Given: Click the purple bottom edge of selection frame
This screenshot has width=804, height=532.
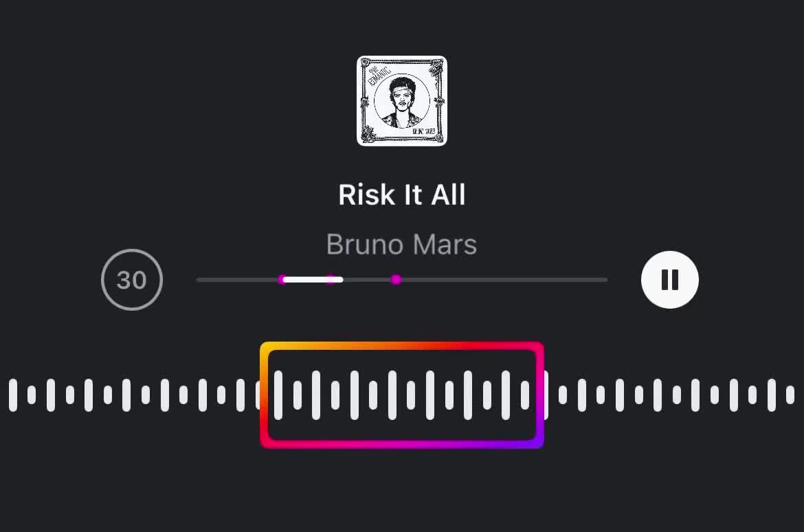Looking at the screenshot, I should coord(402,444).
